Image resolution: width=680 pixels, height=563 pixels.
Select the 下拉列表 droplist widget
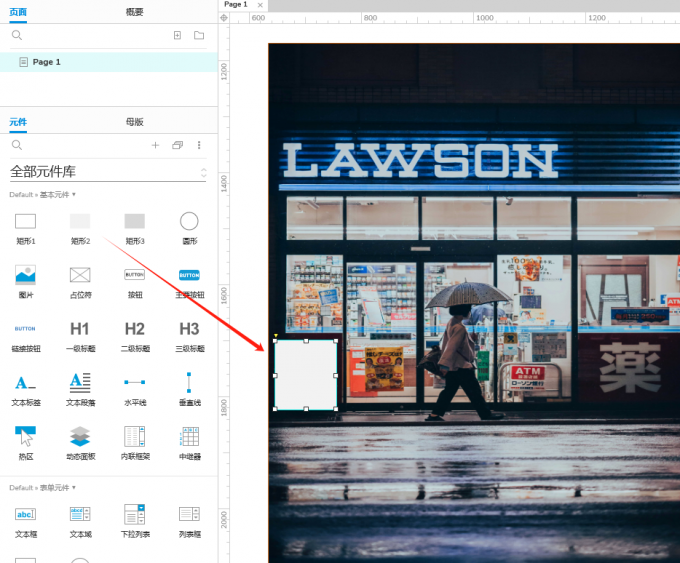tap(135, 522)
